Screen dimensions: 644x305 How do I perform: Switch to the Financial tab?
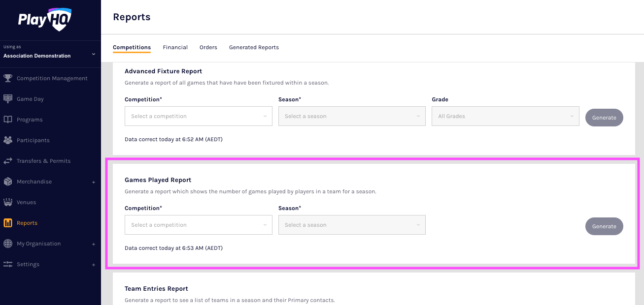(175, 47)
